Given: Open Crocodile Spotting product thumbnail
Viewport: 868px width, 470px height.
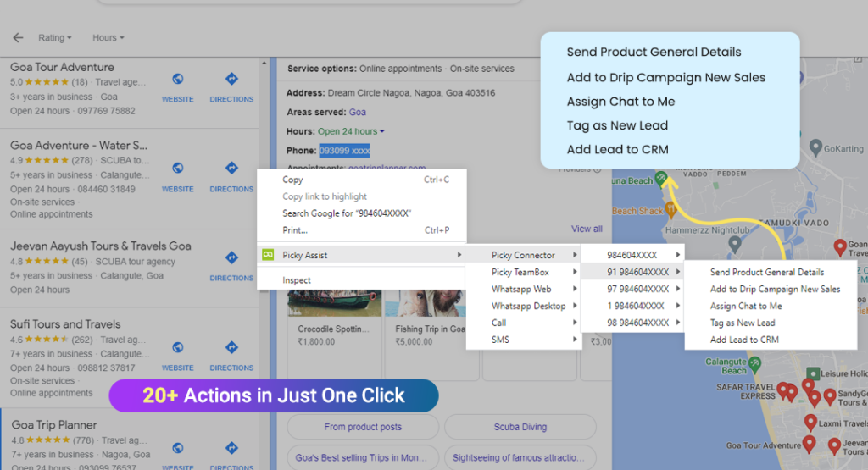Looking at the screenshot, I should click(x=334, y=303).
